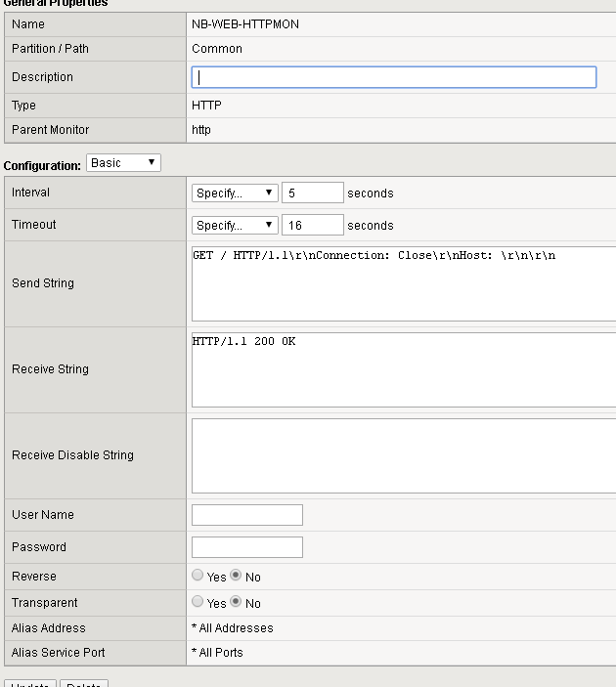Open the Configuration Basic dropdown
Viewport: 616px width, 687px height.
point(123,163)
